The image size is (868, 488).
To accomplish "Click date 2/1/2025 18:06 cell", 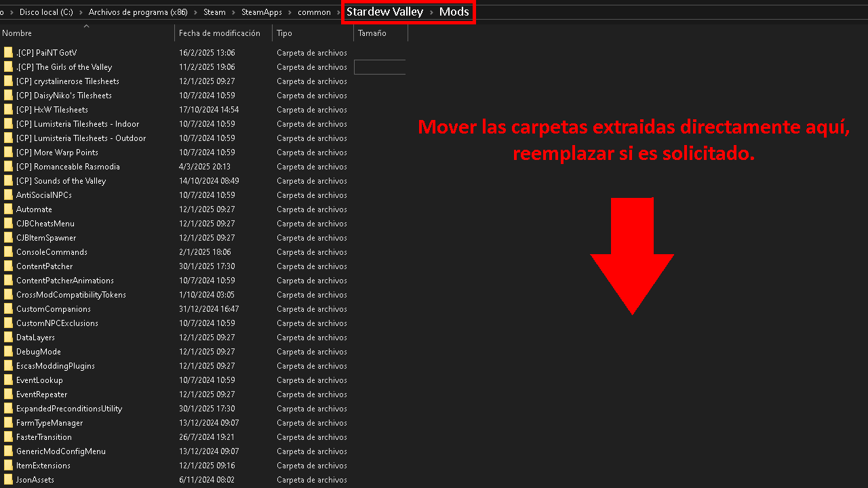I will [x=205, y=252].
